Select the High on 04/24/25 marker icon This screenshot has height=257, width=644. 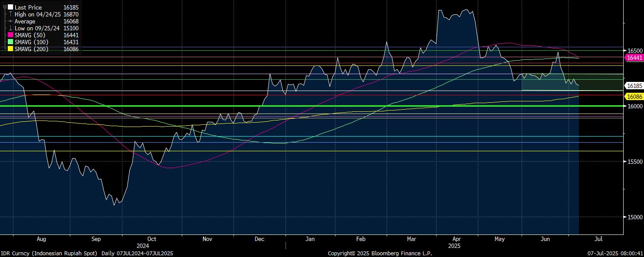10,14
